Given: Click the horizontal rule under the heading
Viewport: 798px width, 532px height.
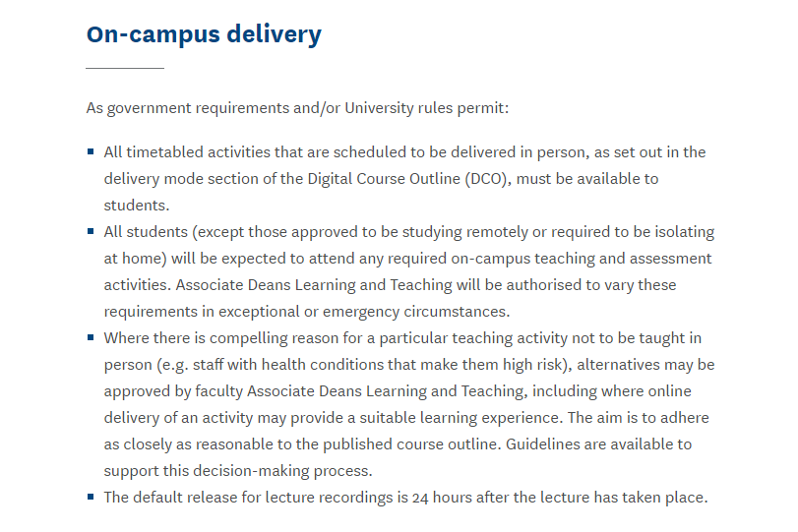Looking at the screenshot, I should [x=125, y=68].
